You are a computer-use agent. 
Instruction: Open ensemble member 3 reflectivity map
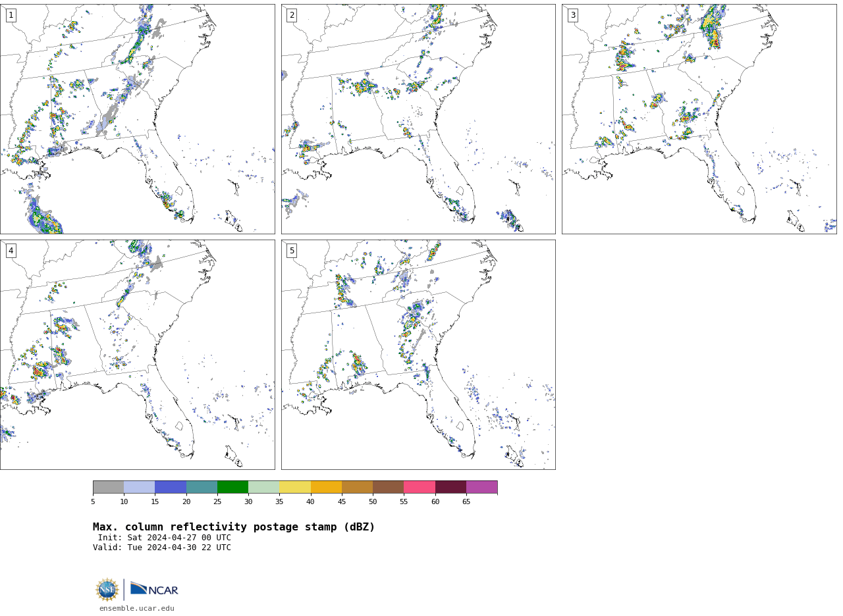tap(699, 119)
